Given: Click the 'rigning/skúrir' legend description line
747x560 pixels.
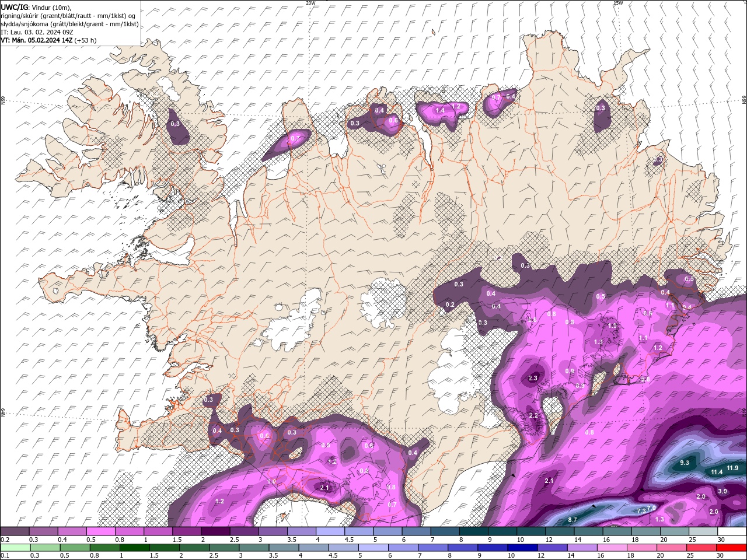Looking at the screenshot, I should 68,16.
